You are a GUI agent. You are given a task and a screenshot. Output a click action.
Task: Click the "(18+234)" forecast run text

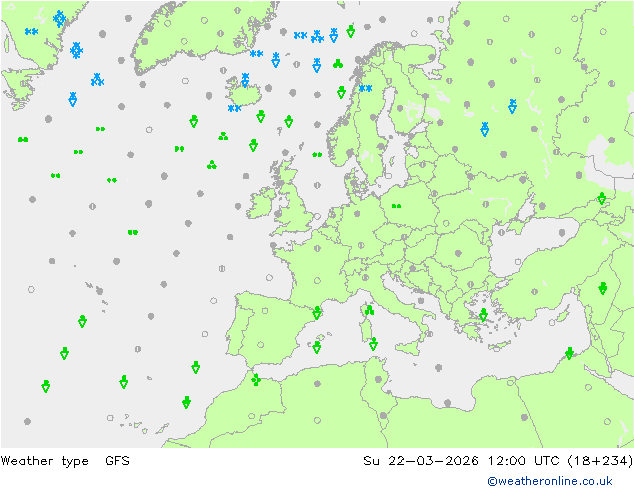600,461
